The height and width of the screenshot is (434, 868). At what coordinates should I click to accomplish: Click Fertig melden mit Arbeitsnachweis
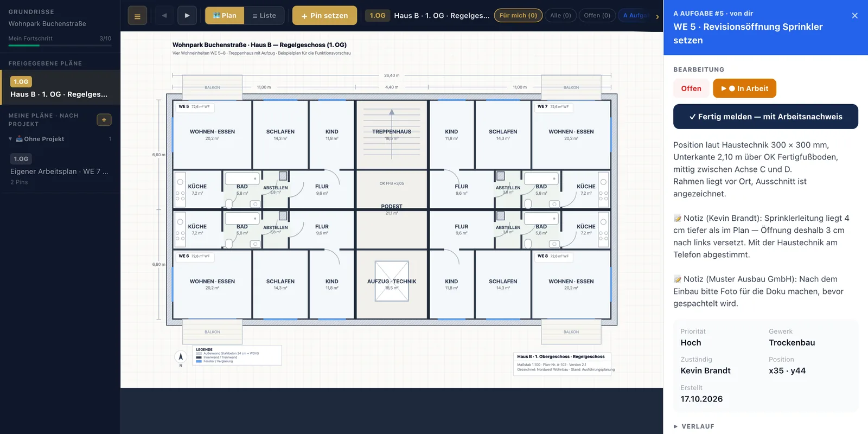(765, 117)
